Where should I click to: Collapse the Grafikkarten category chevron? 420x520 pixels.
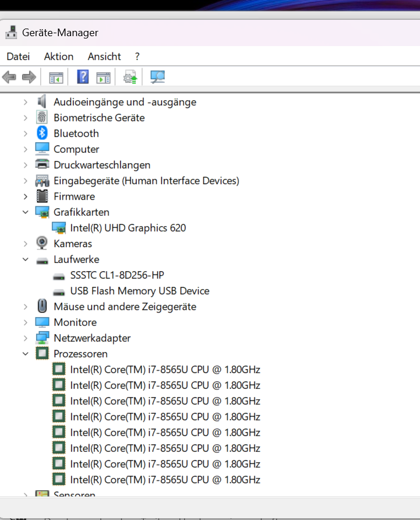pyautogui.click(x=26, y=212)
